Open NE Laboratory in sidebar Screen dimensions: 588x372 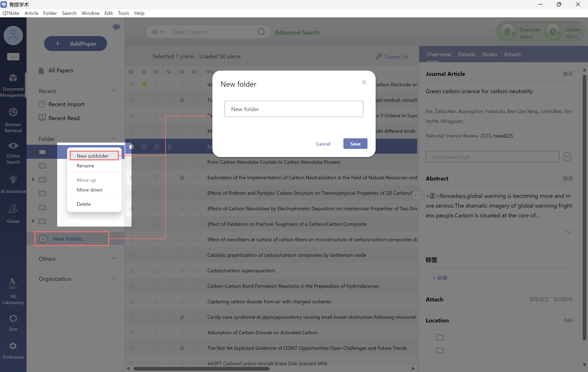(13, 291)
